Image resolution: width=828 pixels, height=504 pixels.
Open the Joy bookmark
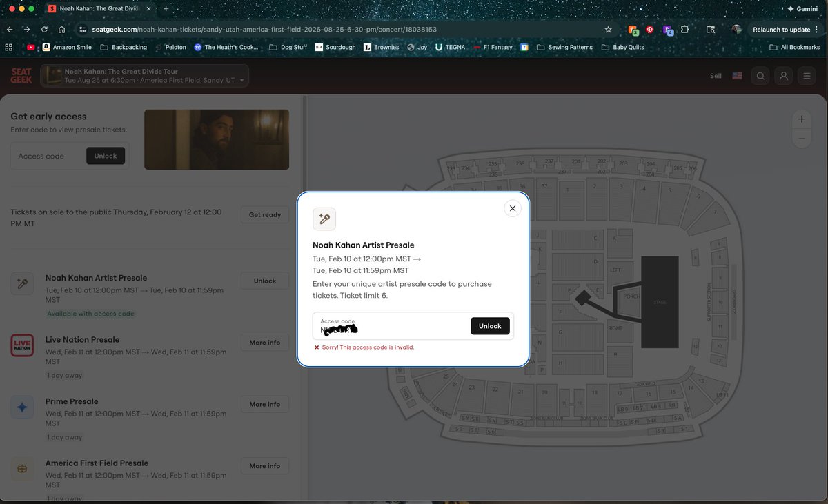[x=417, y=47]
